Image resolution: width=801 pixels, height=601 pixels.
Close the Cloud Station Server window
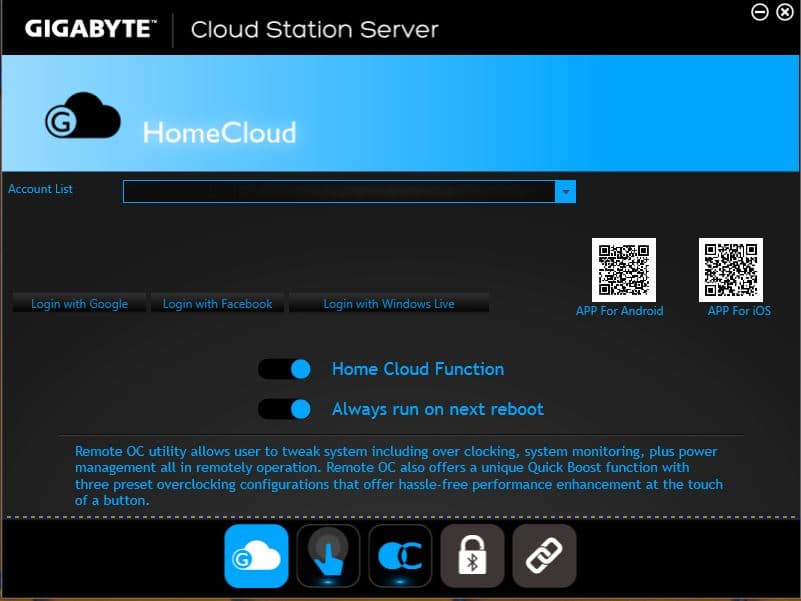pos(783,12)
